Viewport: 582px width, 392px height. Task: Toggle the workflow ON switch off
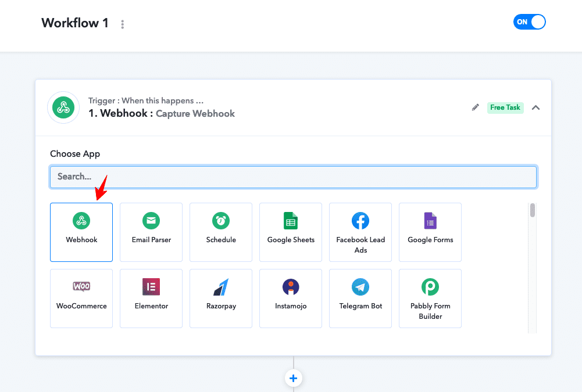(529, 22)
